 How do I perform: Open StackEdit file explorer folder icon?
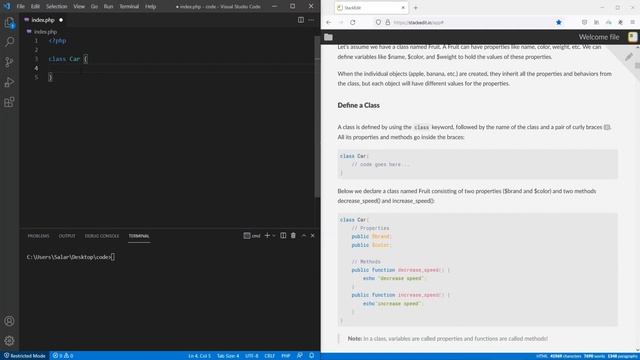pos(328,37)
